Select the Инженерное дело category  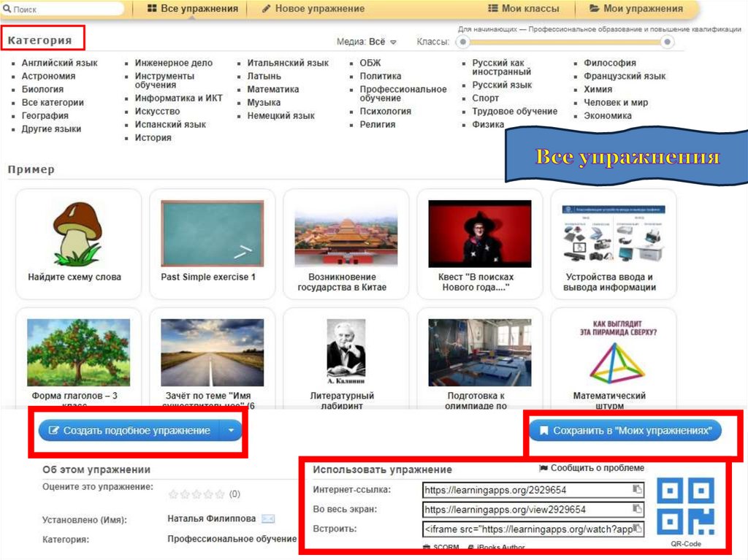click(174, 63)
